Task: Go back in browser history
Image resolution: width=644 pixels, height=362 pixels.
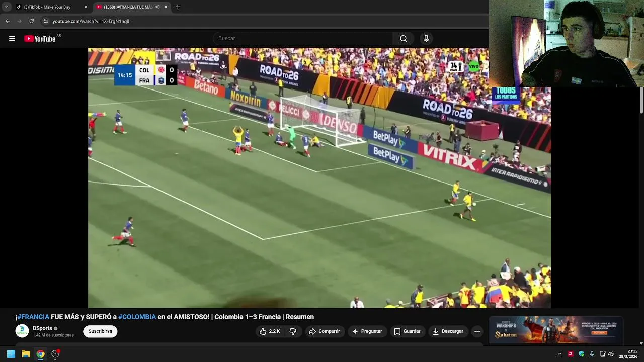Action: pos(7,21)
